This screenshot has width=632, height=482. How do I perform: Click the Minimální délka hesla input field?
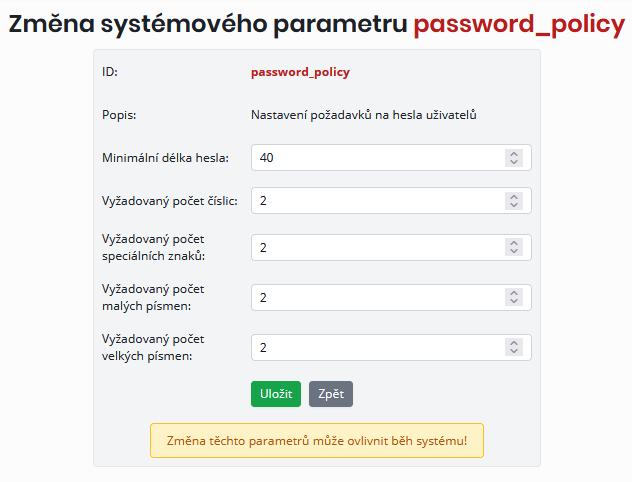tap(375, 158)
